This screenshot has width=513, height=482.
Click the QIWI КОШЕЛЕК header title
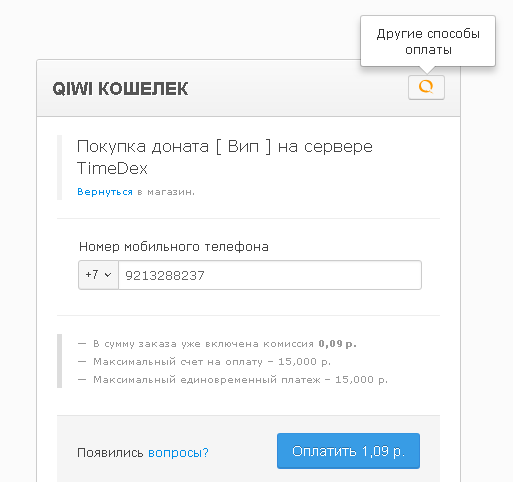[x=120, y=89]
